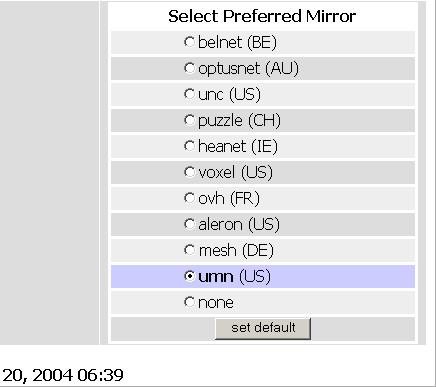Click the puzzle (CH) label text

click(x=239, y=121)
